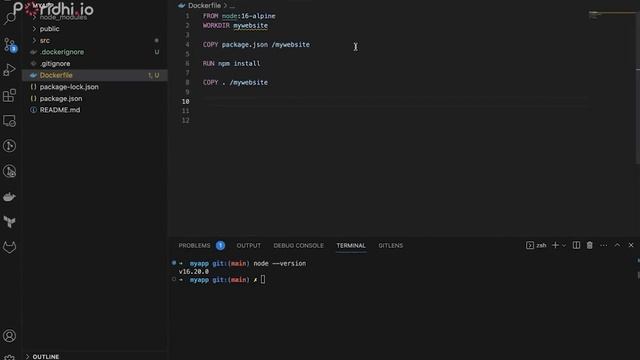
Task: Click the 'RUN npm install' line
Action: click(231, 63)
